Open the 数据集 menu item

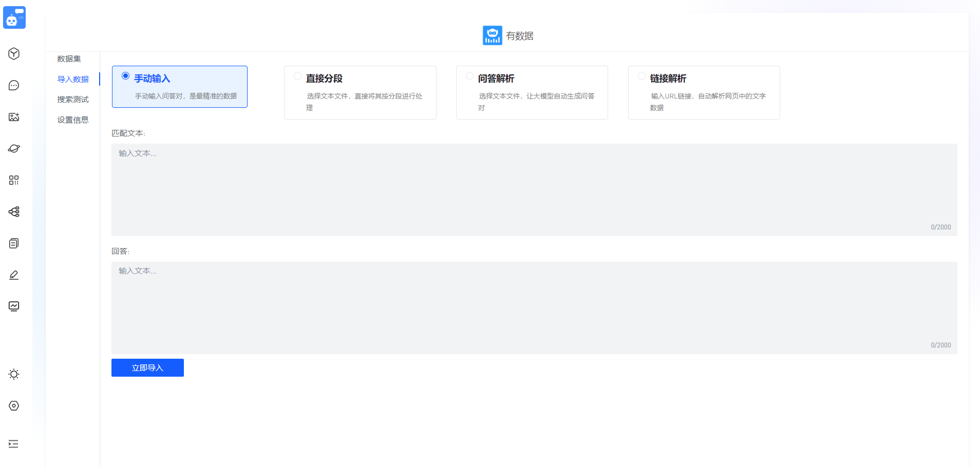click(x=69, y=59)
